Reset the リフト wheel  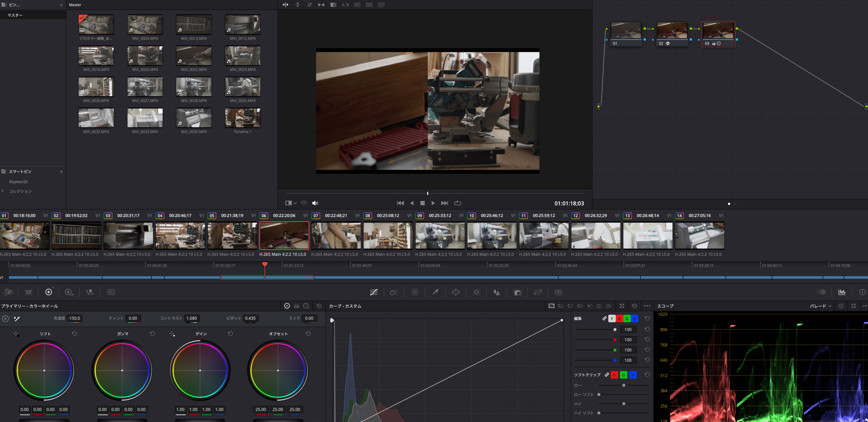[x=75, y=334]
